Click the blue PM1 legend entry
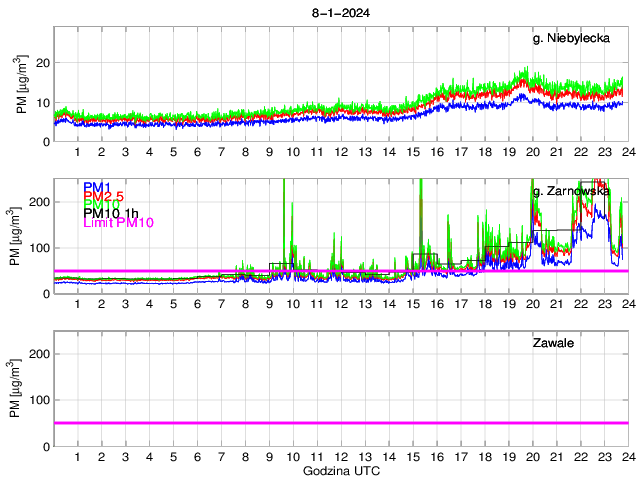The height and width of the screenshot is (480, 640). coord(96,187)
